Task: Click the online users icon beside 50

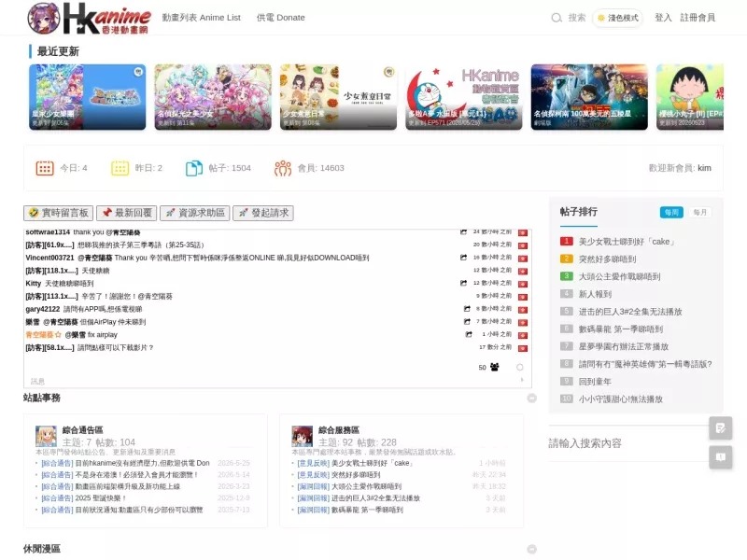Action: 495,367
